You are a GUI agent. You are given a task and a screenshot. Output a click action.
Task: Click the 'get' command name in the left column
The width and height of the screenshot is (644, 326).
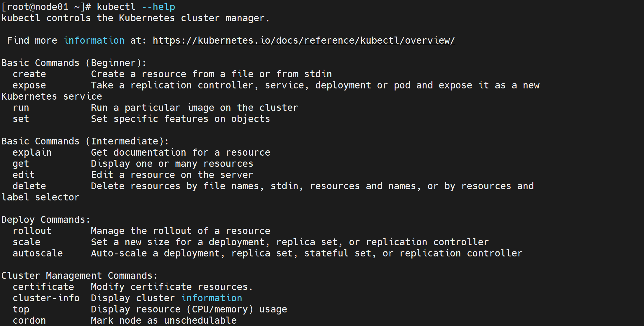[x=21, y=164]
